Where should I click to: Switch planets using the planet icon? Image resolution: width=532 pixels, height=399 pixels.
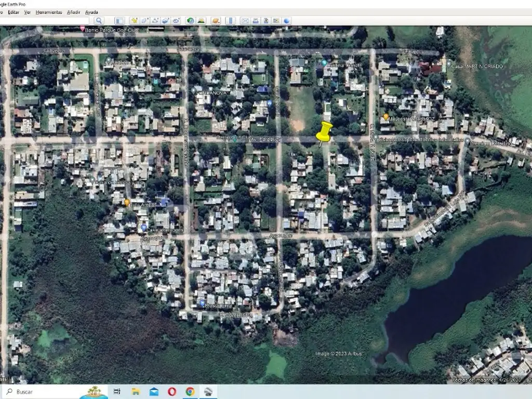click(216, 21)
